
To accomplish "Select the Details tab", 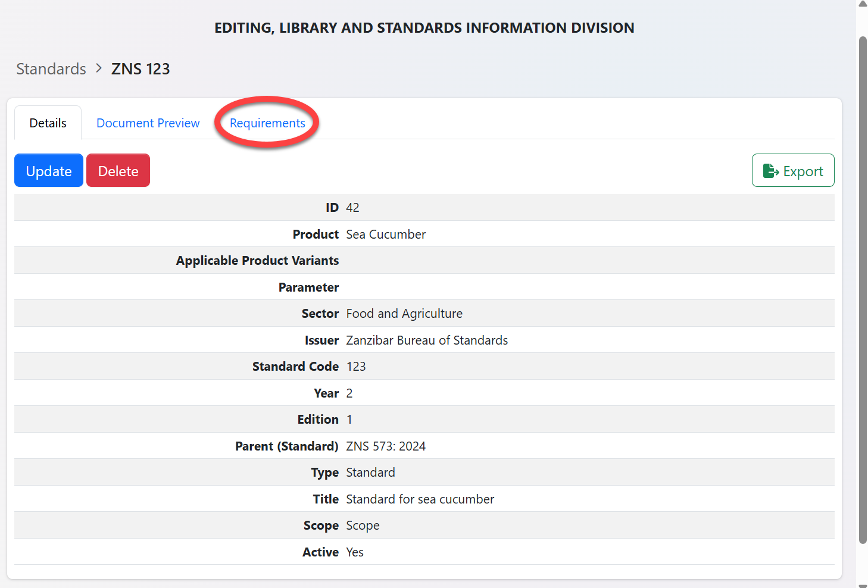I will [48, 123].
